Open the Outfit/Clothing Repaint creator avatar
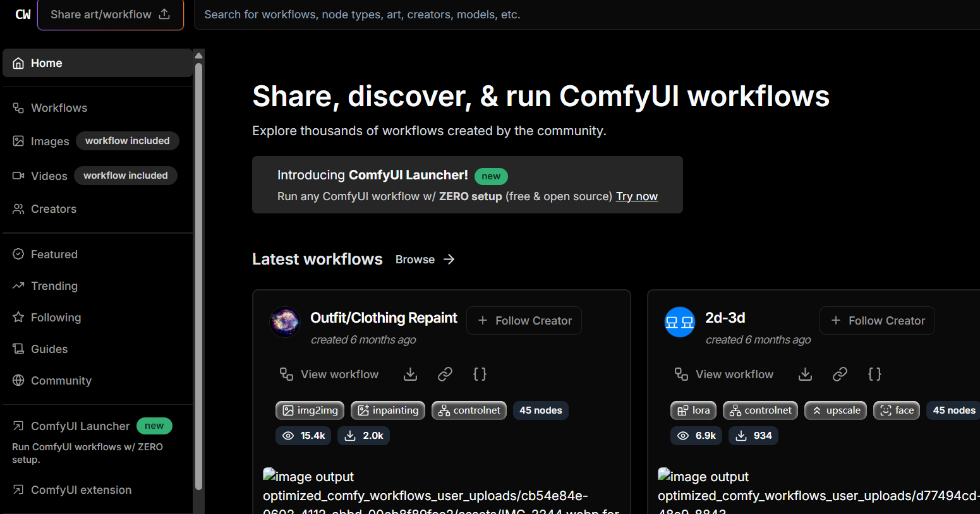Screen dimensions: 980x514 (x=285, y=322)
